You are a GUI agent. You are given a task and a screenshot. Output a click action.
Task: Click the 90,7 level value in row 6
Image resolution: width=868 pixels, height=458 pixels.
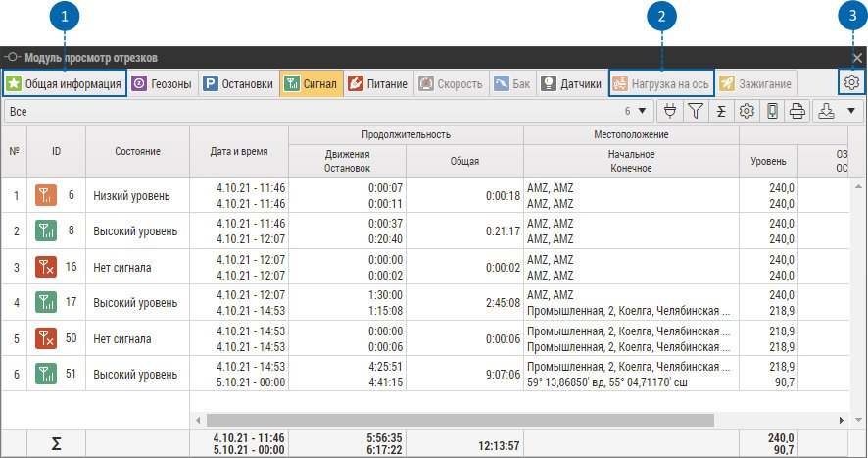(x=784, y=382)
